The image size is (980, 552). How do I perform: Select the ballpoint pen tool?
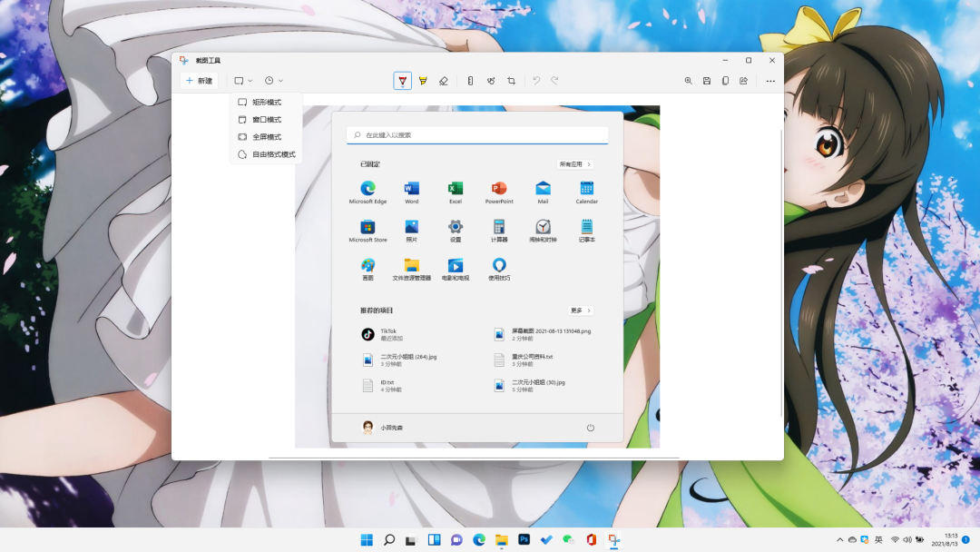click(x=402, y=81)
